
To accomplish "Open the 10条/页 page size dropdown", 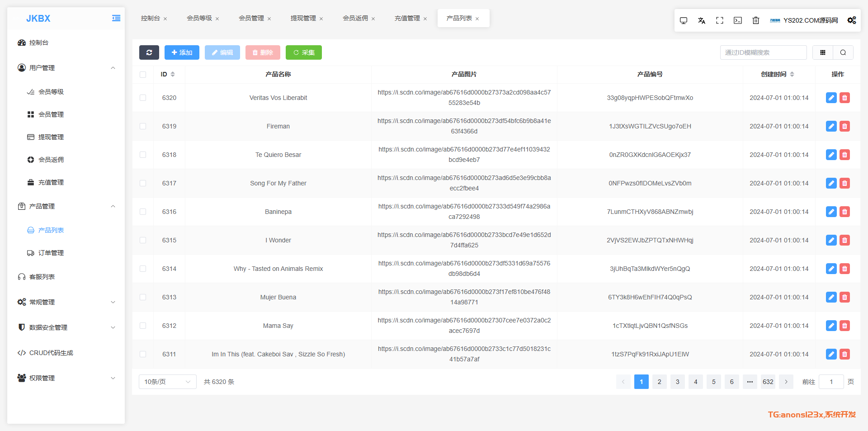I will (x=167, y=382).
